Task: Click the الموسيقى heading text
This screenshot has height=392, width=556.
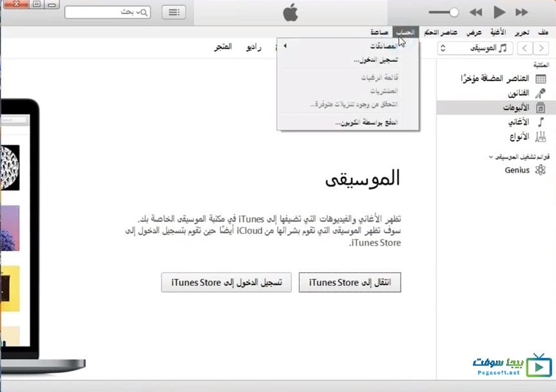Action: pos(362,179)
